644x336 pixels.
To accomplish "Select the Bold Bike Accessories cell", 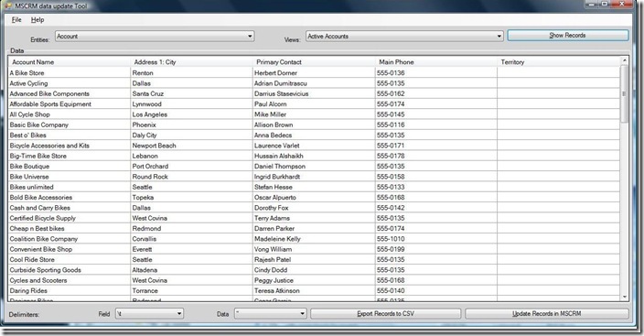I will tap(69, 198).
